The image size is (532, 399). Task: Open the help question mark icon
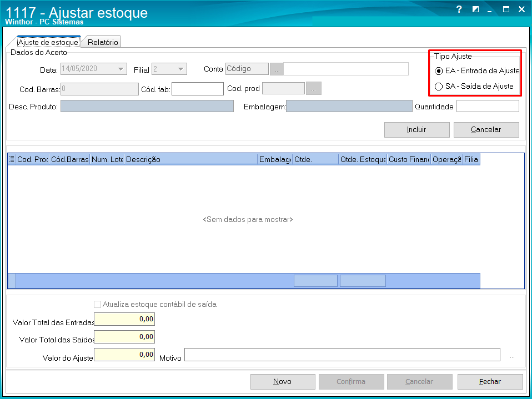(459, 9)
